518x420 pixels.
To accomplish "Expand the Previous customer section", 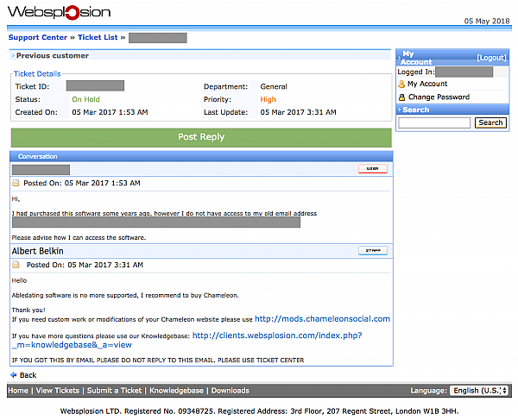I will tap(52, 56).
